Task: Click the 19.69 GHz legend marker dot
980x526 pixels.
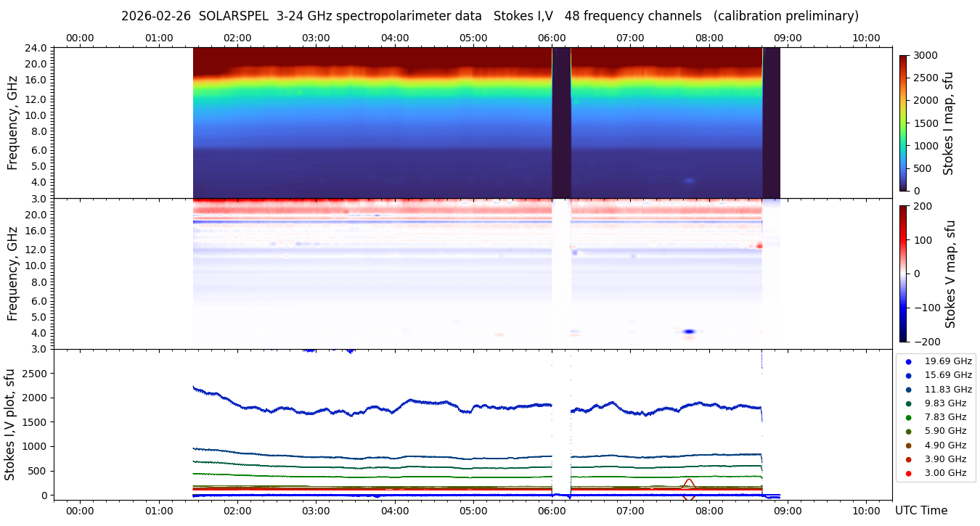Action: click(908, 361)
